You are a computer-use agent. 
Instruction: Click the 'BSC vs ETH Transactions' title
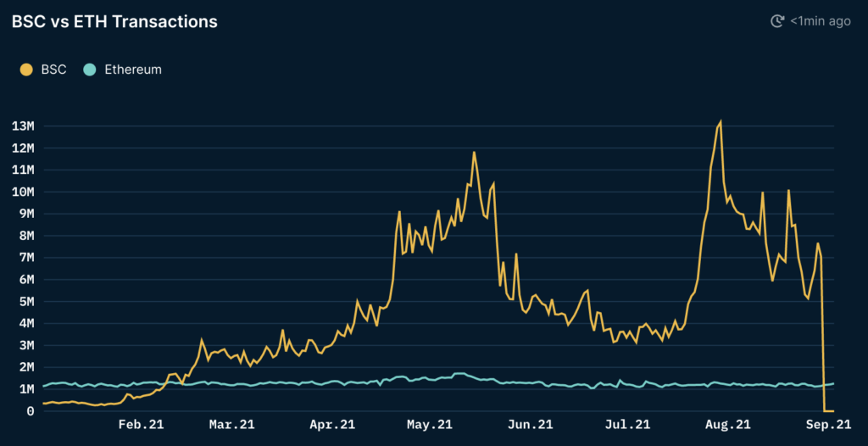(x=114, y=22)
